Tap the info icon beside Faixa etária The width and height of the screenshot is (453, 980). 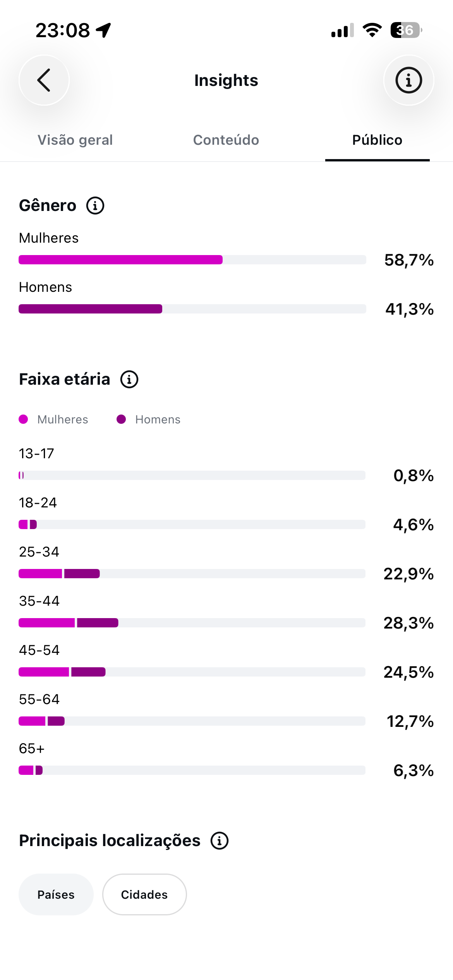pos(129,379)
